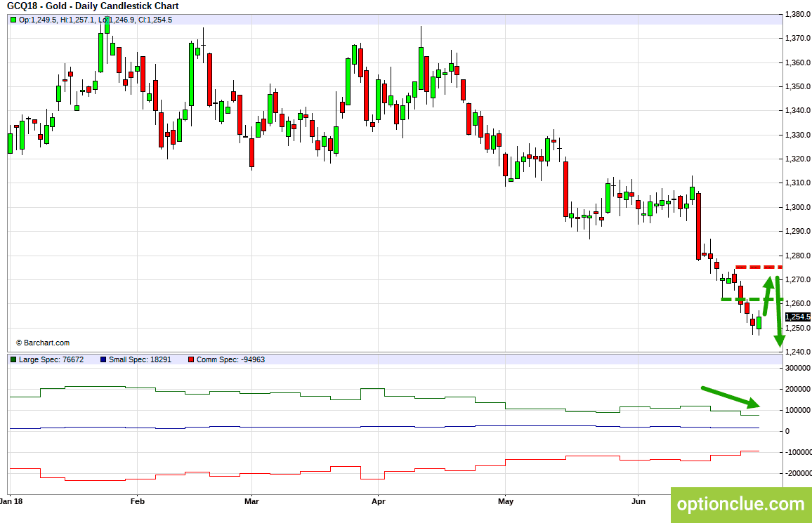Click the May label on time axis
This screenshot has height=523, width=812.
506,501
